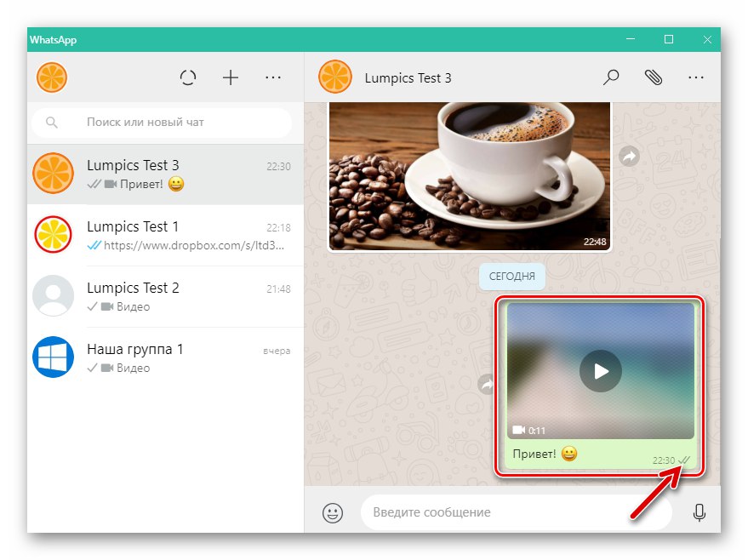This screenshot has width=748, height=560.
Task: Open the Lumpics Test 2 chat
Action: click(166, 297)
